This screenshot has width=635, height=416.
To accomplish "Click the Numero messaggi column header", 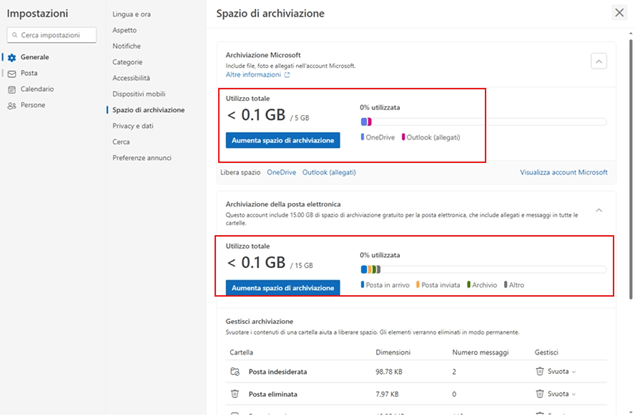I will 480,352.
